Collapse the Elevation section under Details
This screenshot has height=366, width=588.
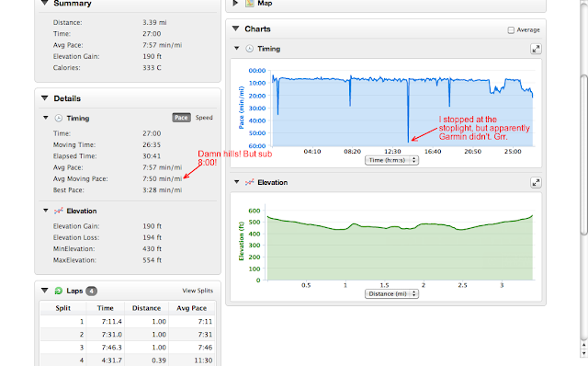point(46,211)
